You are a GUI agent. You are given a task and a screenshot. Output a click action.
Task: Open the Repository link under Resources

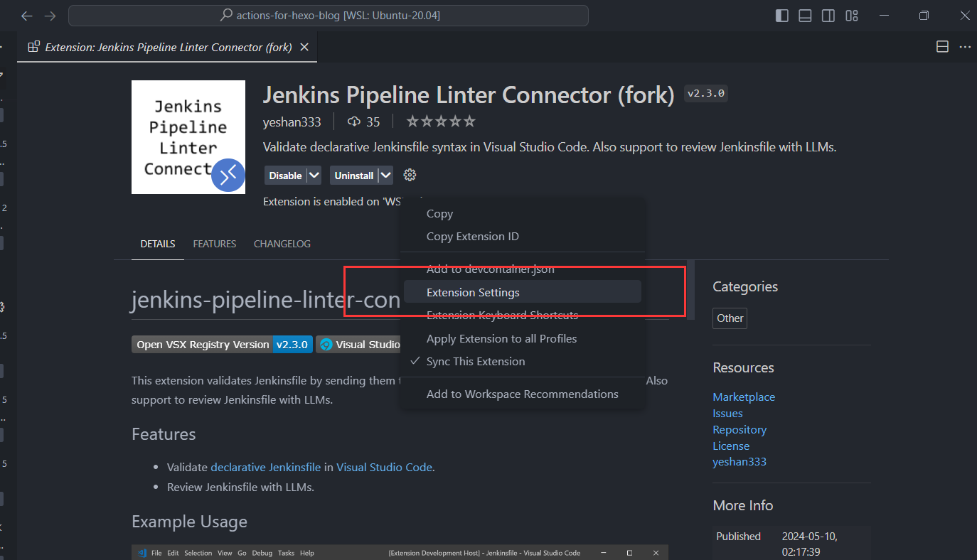click(740, 429)
